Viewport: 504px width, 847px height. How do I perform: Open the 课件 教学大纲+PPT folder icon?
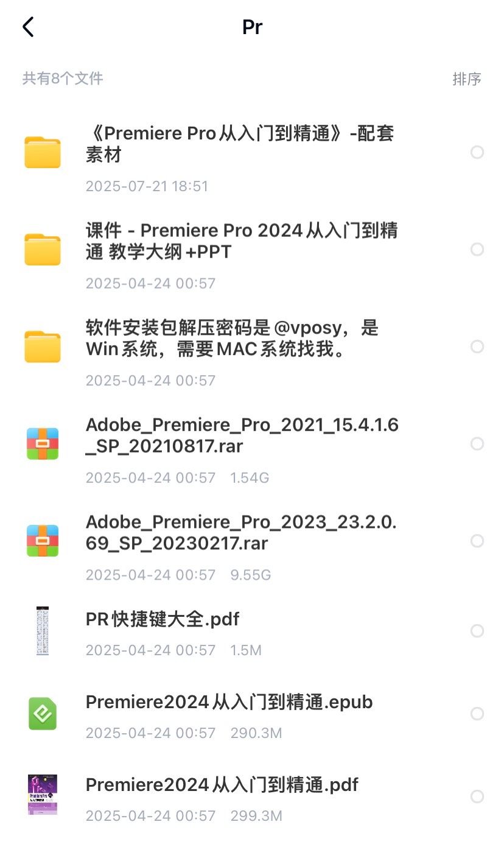(x=43, y=249)
